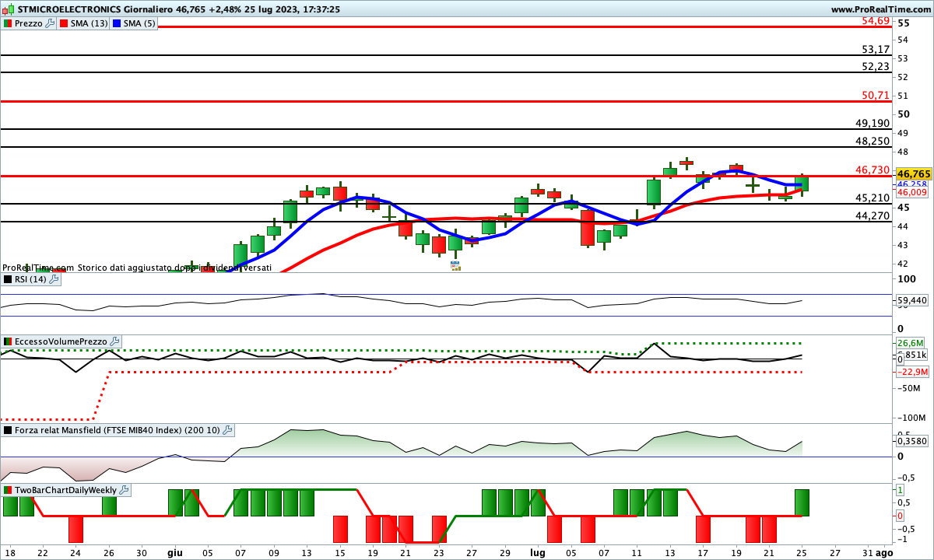Click the 44,270 level label
Viewport: 934px width, 560px height.
click(873, 215)
